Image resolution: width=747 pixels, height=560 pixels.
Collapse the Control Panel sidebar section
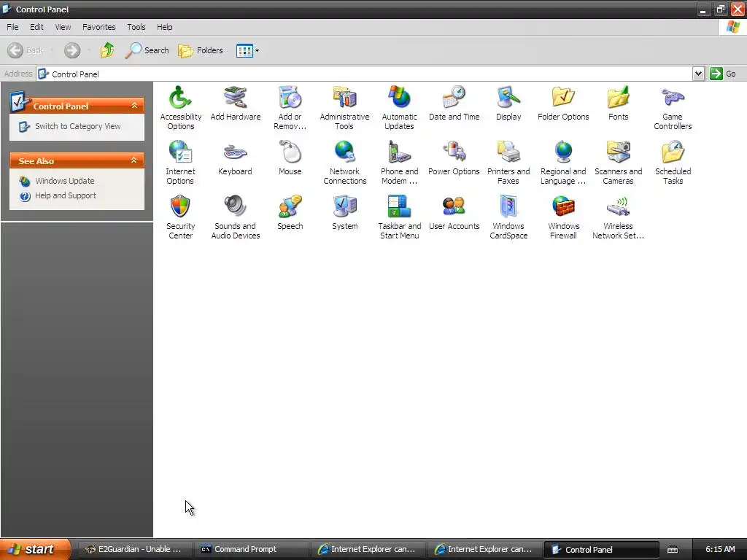pos(134,106)
